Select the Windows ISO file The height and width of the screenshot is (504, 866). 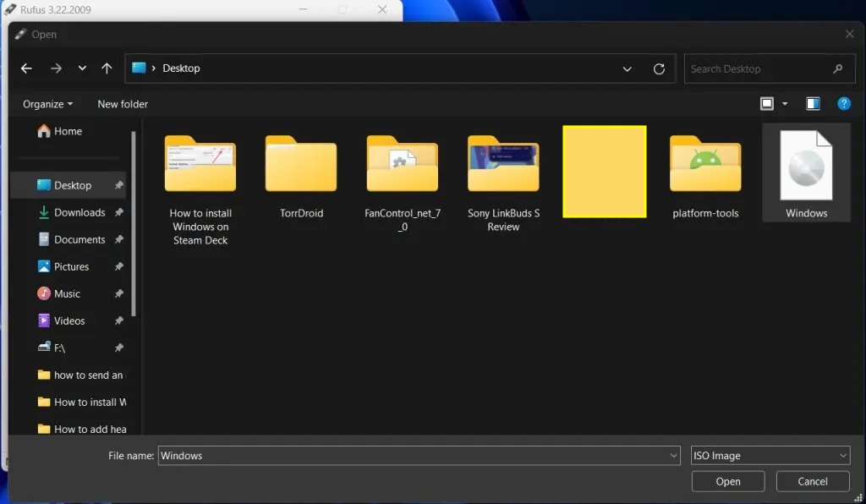tap(806, 173)
